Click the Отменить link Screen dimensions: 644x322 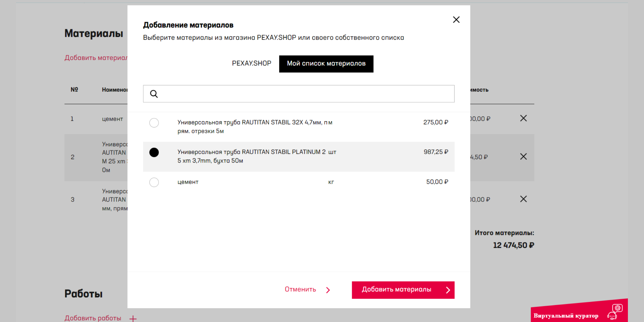coord(300,290)
